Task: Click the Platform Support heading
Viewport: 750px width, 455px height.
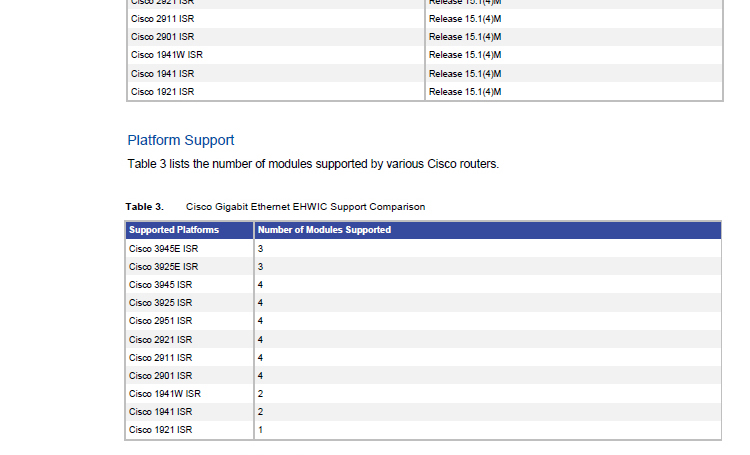Action: pyautogui.click(x=181, y=140)
